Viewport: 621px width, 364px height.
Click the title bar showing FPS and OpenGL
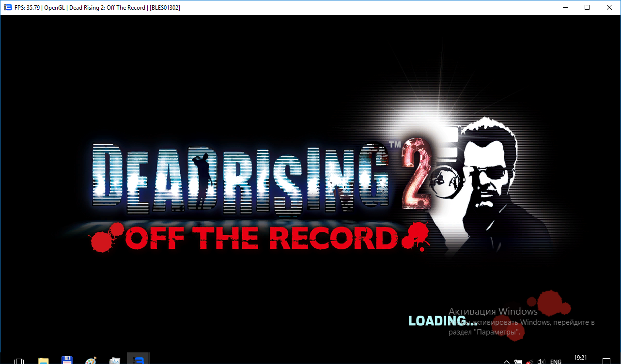pyautogui.click(x=291, y=7)
